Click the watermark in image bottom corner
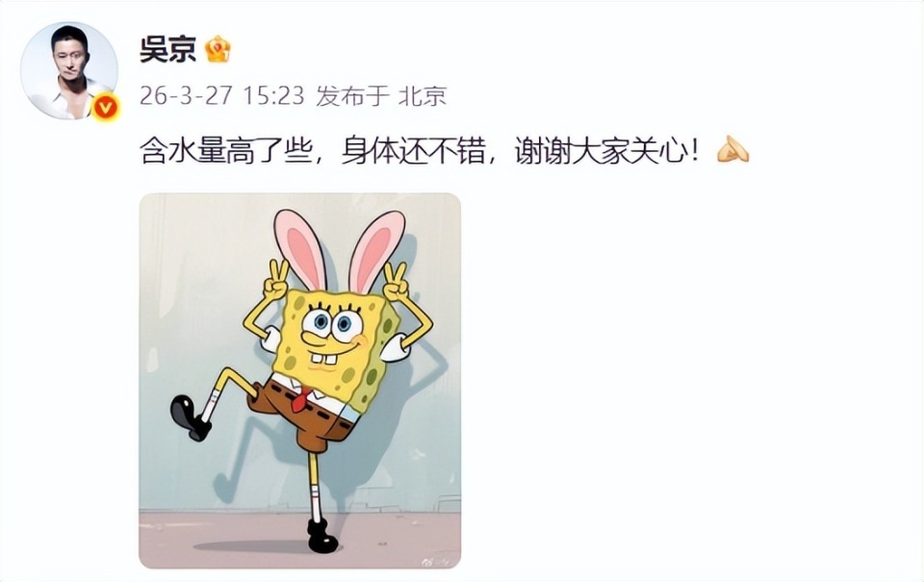The height and width of the screenshot is (582, 924). (x=434, y=560)
